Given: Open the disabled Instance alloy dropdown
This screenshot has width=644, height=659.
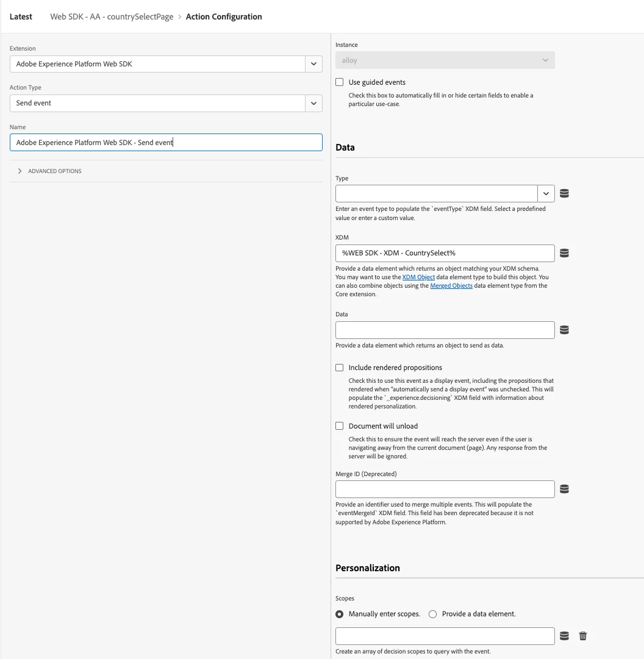Looking at the screenshot, I should 445,60.
